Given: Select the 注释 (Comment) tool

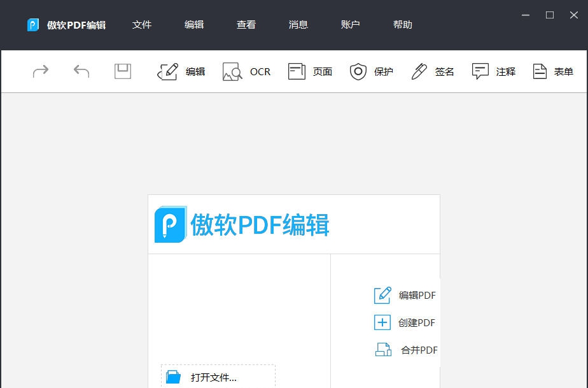Looking at the screenshot, I should (494, 71).
